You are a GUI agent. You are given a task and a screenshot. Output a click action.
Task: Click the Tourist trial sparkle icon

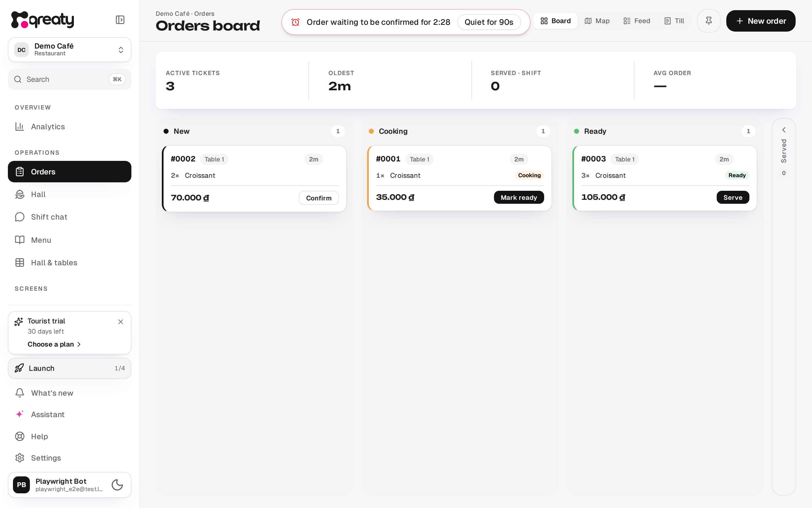(x=19, y=322)
